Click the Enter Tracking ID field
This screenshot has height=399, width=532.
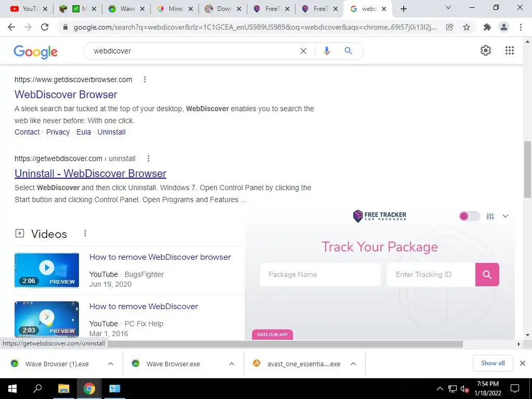pyautogui.click(x=431, y=274)
